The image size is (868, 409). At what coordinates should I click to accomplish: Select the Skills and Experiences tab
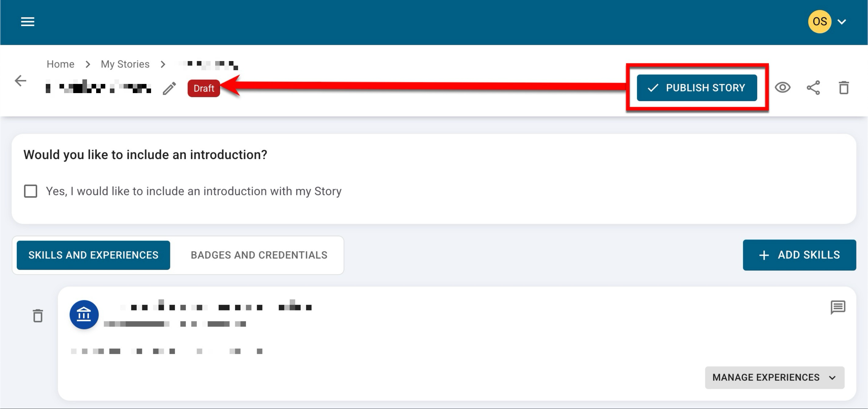point(93,255)
